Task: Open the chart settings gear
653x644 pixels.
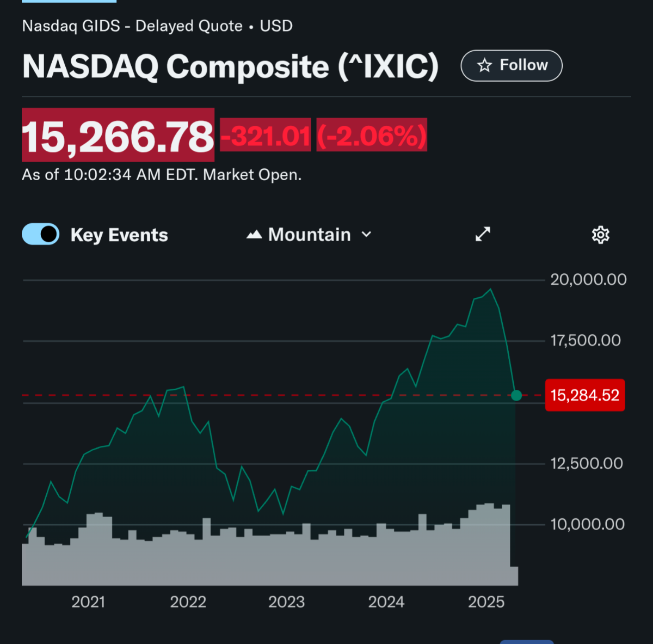Action: 600,235
